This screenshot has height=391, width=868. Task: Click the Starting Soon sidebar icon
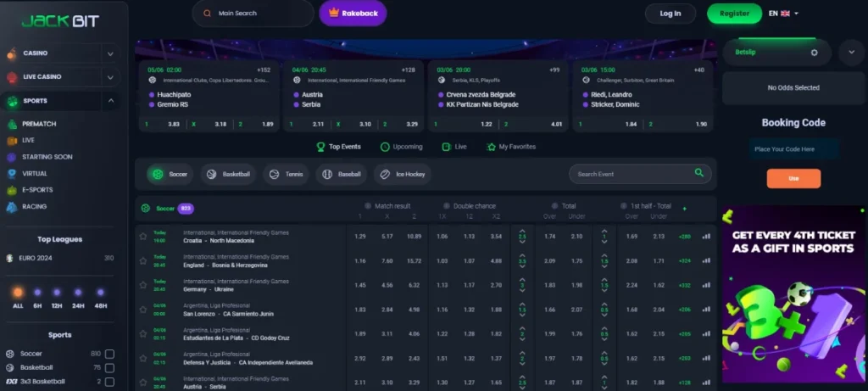(12, 157)
